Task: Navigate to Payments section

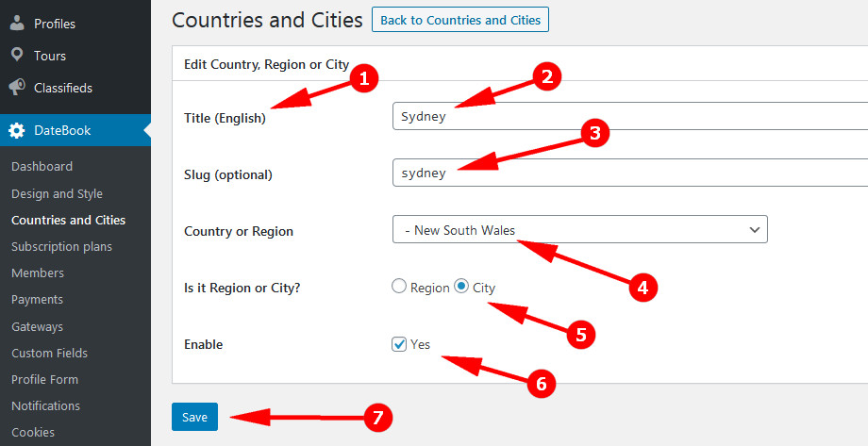Action: [x=37, y=299]
